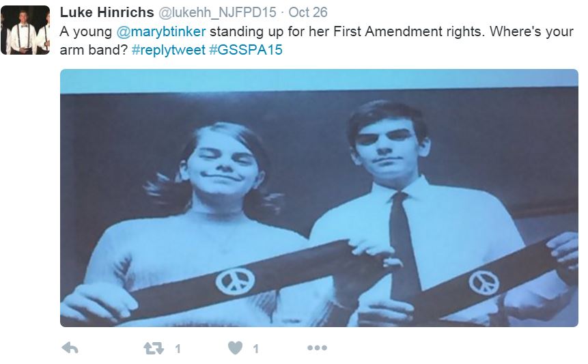Open the @lukehh_NJFPD15 handle link

[x=217, y=12]
